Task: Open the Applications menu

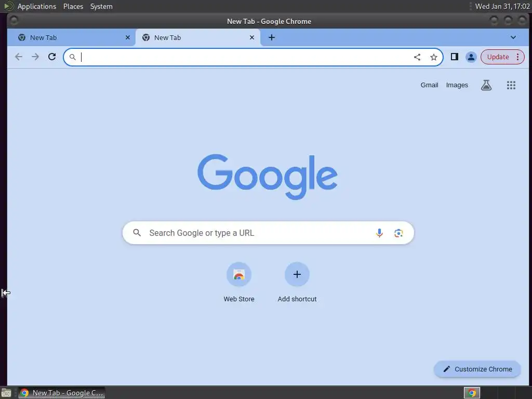Action: (x=37, y=6)
